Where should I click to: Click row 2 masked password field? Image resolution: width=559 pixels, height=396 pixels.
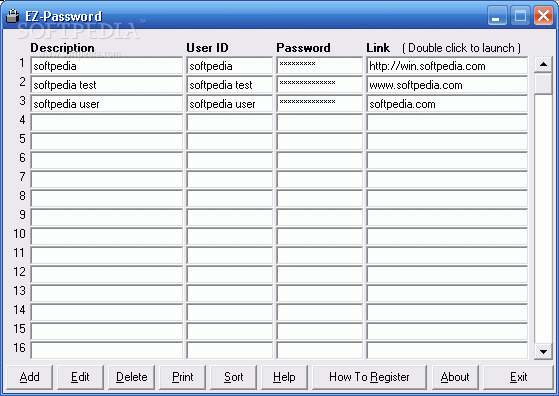tap(320, 85)
